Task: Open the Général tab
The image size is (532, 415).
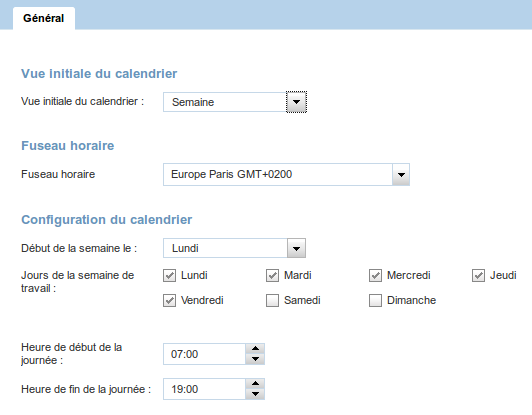Action: [x=44, y=18]
